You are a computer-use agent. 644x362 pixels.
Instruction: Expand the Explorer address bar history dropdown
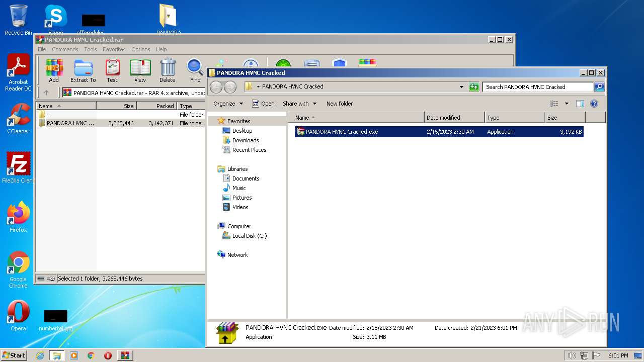[x=461, y=87]
